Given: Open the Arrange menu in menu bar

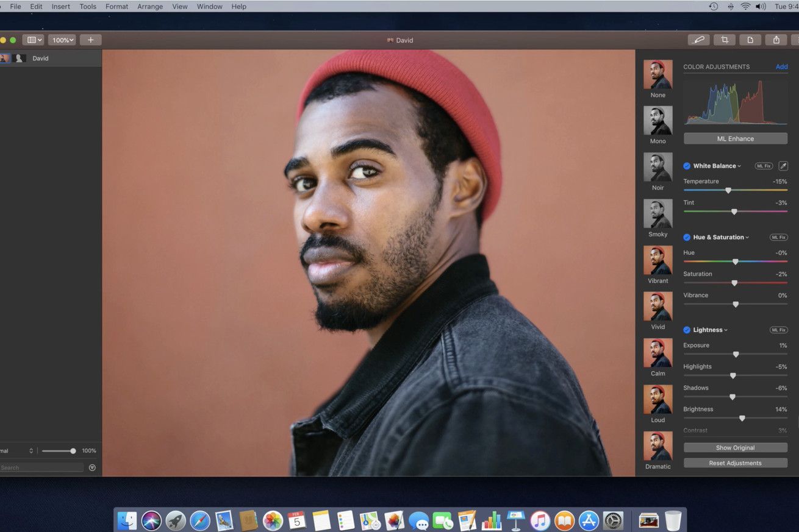Looking at the screenshot, I should (x=150, y=6).
